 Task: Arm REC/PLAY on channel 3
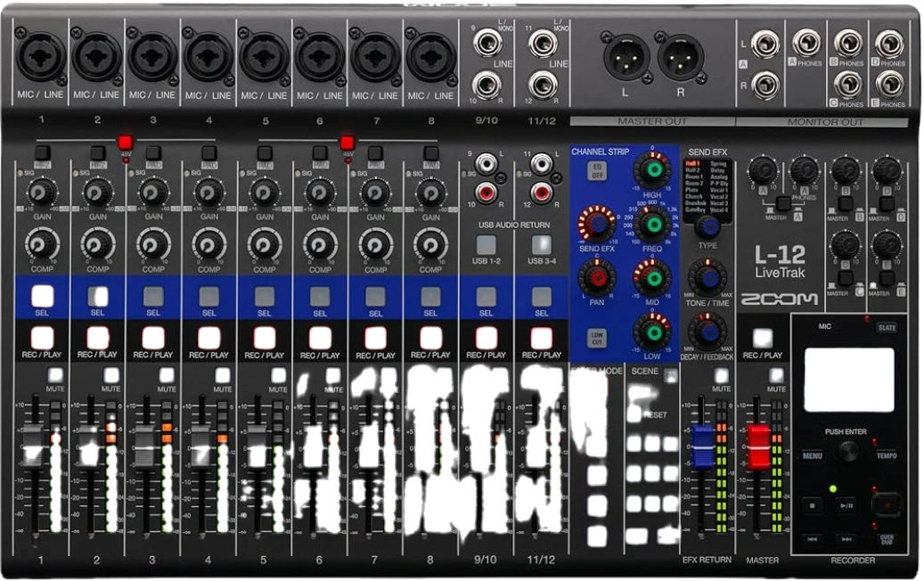(x=153, y=339)
